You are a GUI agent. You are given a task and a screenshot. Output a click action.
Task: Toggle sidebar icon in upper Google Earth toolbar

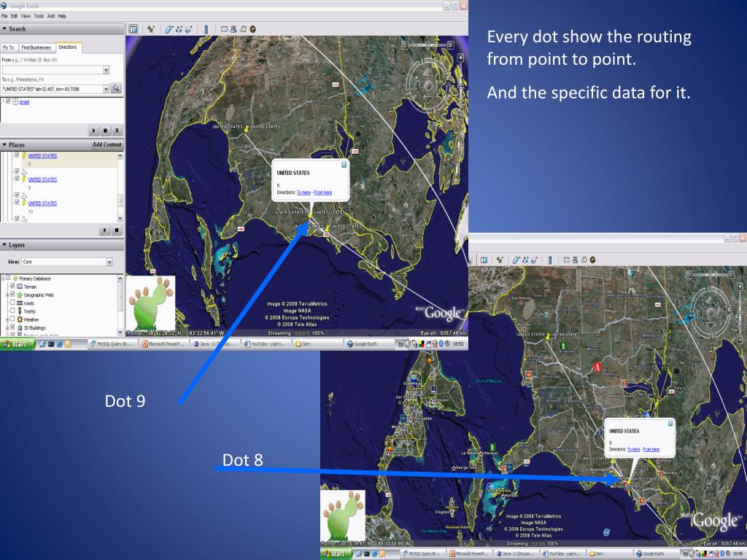click(x=133, y=29)
